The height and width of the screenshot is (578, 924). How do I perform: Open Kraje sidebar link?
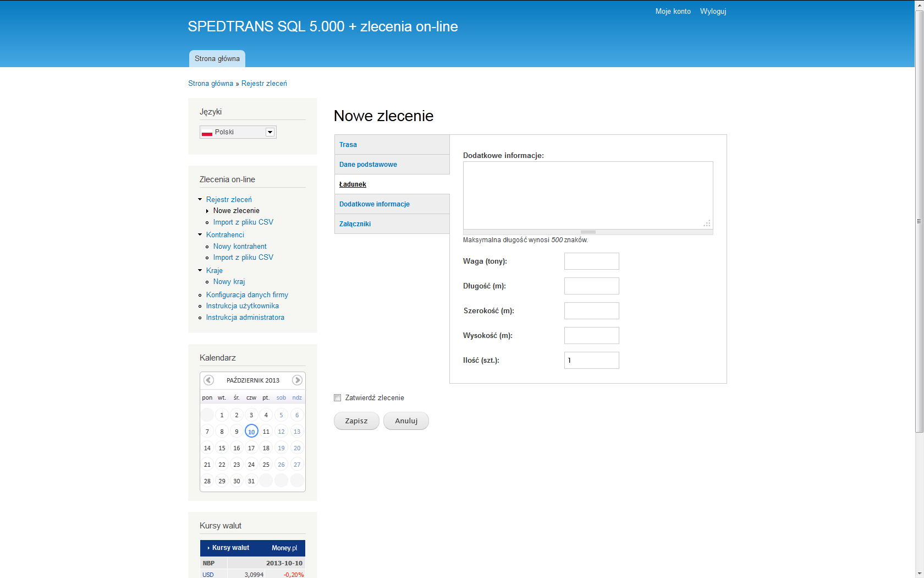point(215,270)
